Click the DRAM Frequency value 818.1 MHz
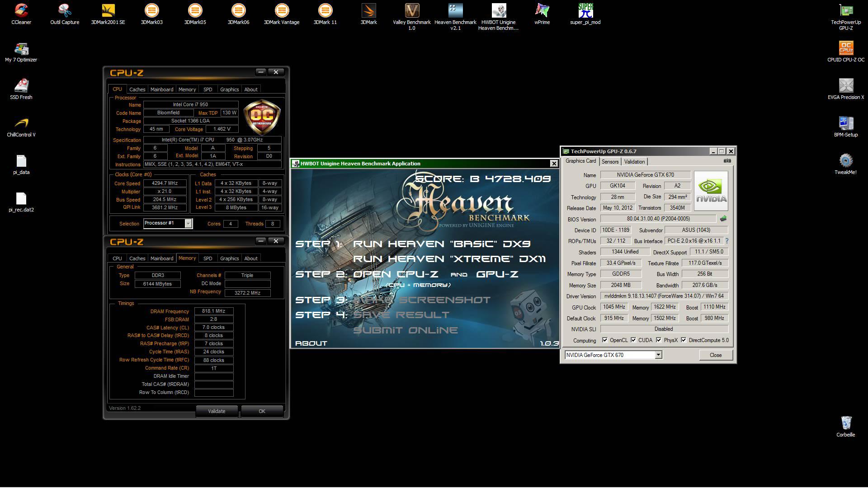868x488 pixels. (214, 311)
